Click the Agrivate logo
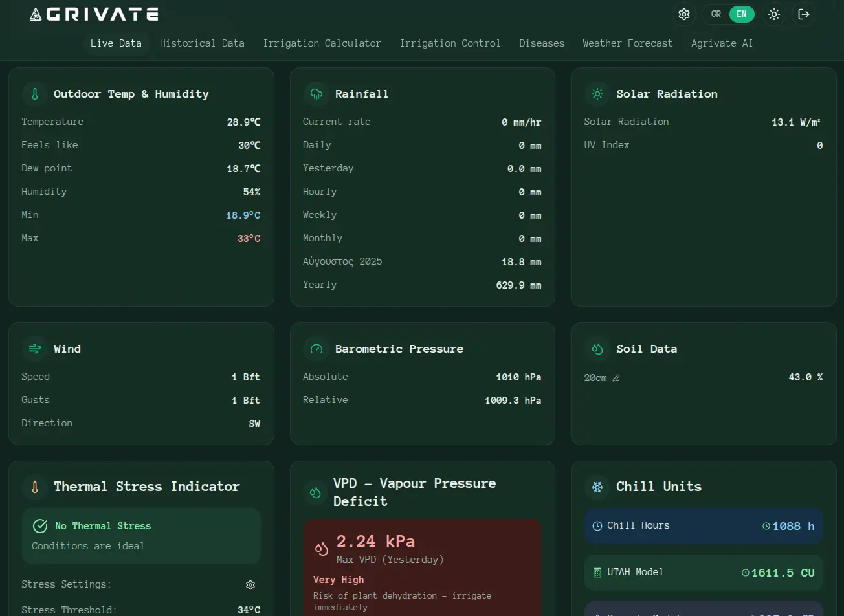 tap(94, 14)
